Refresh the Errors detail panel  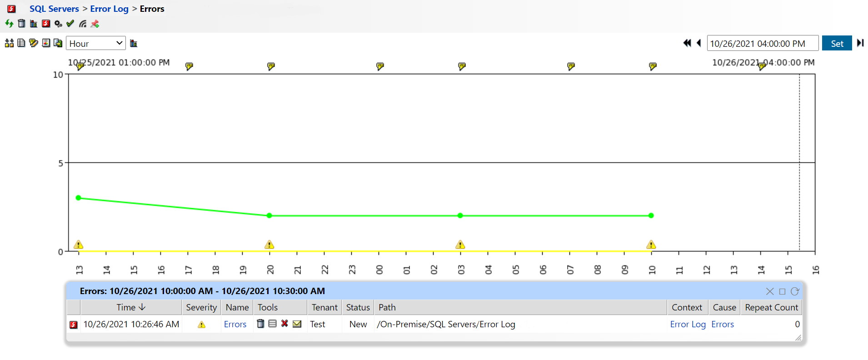[x=795, y=291]
